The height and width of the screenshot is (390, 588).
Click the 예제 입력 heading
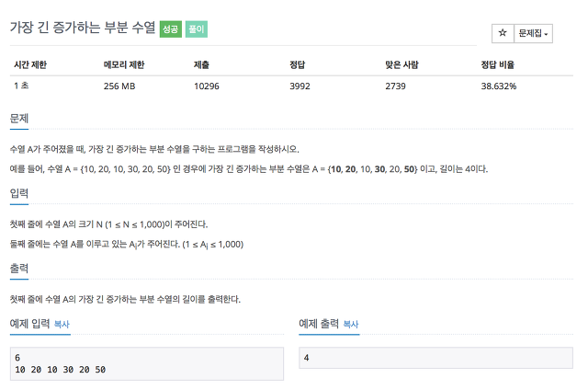click(x=29, y=324)
